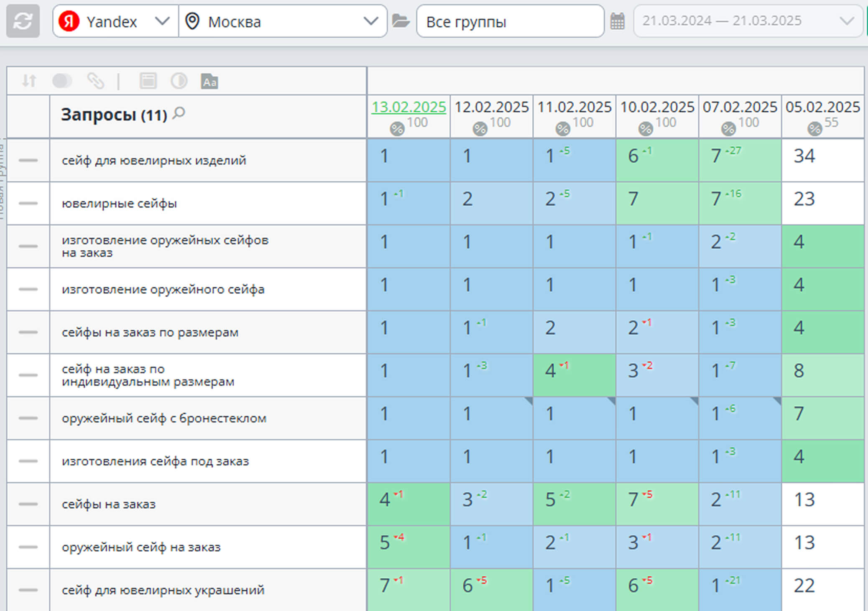Click dash icon for изготовление оружейного сейфа

point(28,289)
